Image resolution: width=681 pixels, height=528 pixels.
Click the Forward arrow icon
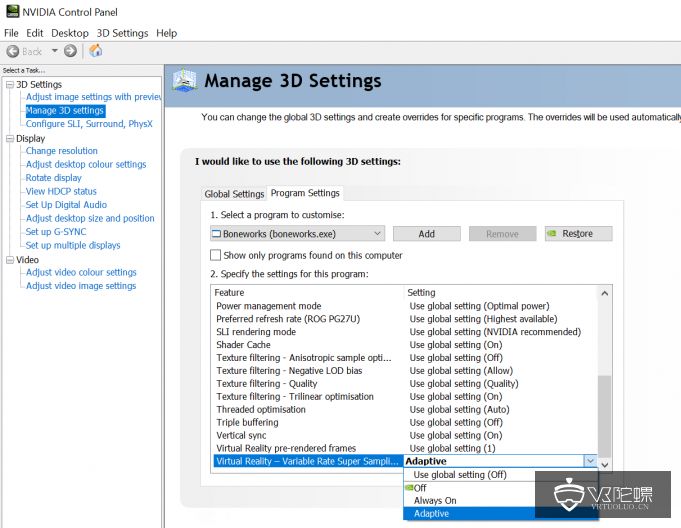click(70, 51)
